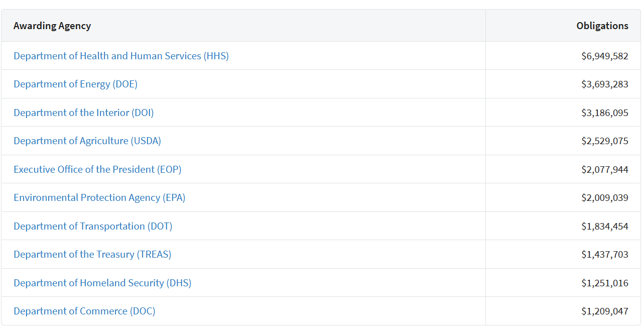
Task: Go to Department of Transportation (DOT)
Action: pyautogui.click(x=93, y=226)
